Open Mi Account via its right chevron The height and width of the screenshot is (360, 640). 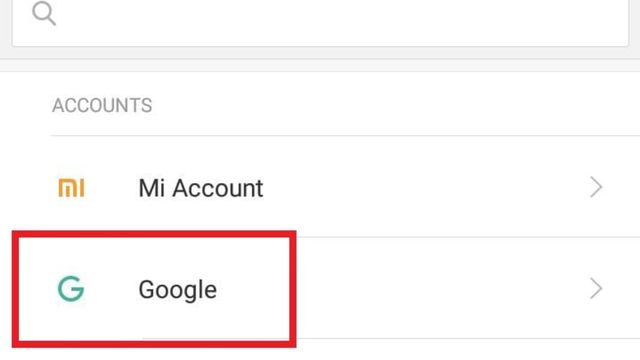[x=596, y=187]
